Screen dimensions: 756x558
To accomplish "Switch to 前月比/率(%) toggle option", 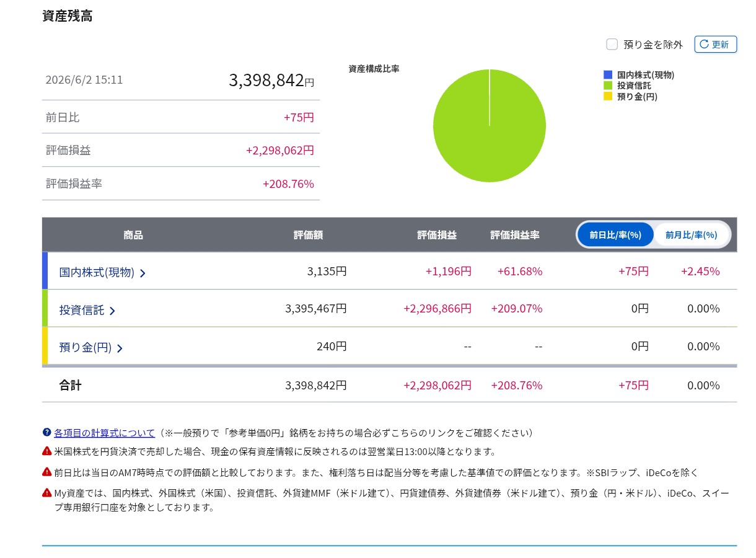I will pos(691,235).
